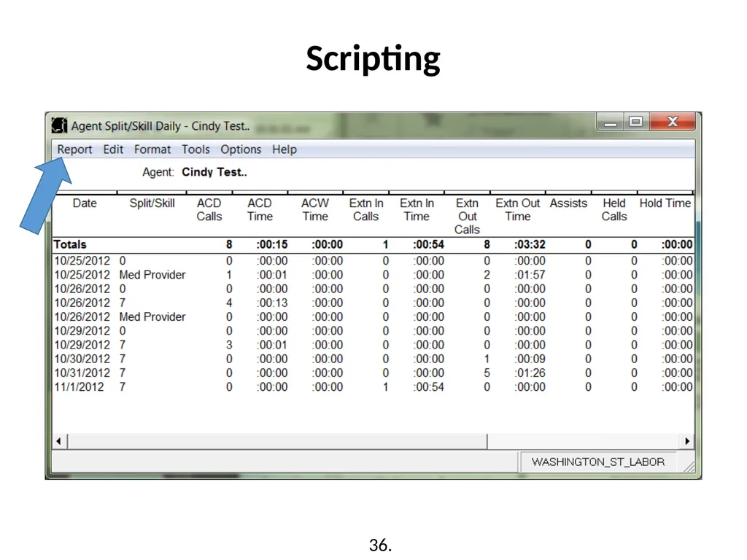Viewport: 747px width, 560px height.
Task: Click the report window application icon
Action: (60, 125)
